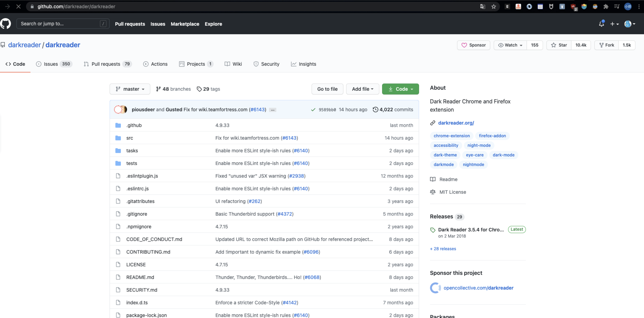This screenshot has width=644, height=318.
Task: Click the Sponsor button
Action: tap(473, 45)
